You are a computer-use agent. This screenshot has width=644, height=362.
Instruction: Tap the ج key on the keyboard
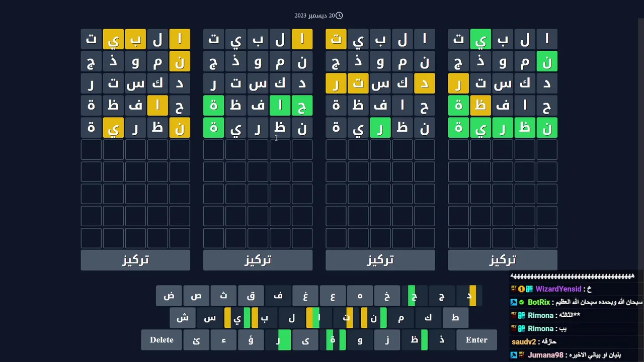(x=441, y=296)
